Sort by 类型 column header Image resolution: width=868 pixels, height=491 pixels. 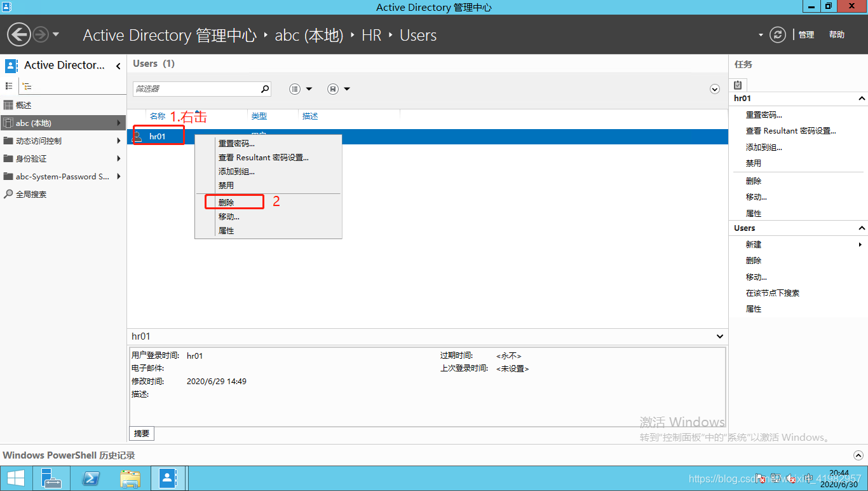[x=259, y=116]
